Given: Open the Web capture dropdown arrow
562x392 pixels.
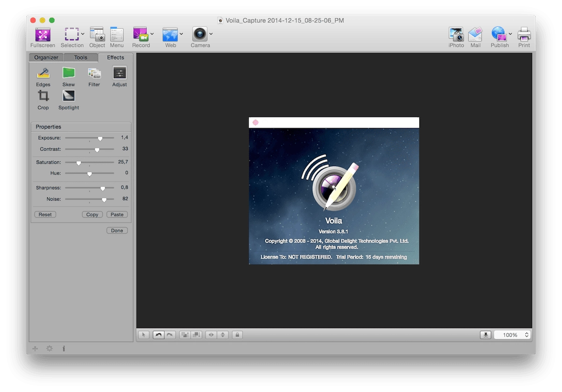Looking at the screenshot, I should pyautogui.click(x=181, y=34).
